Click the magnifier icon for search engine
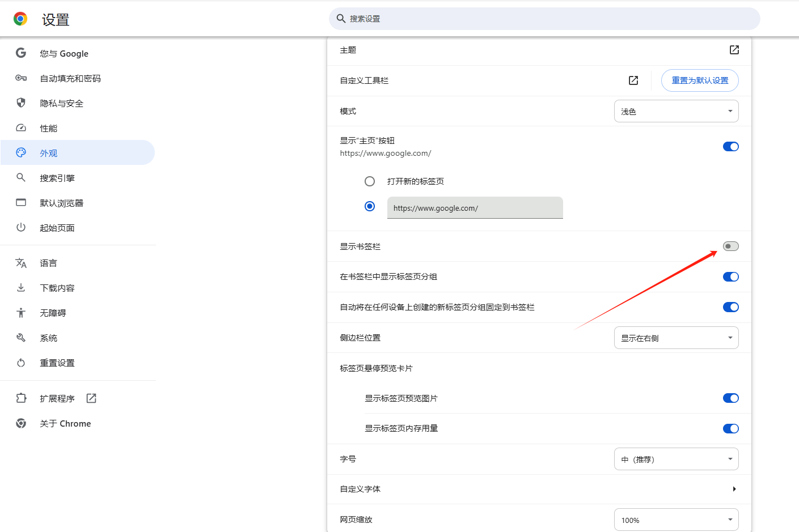799x532 pixels. [21, 178]
